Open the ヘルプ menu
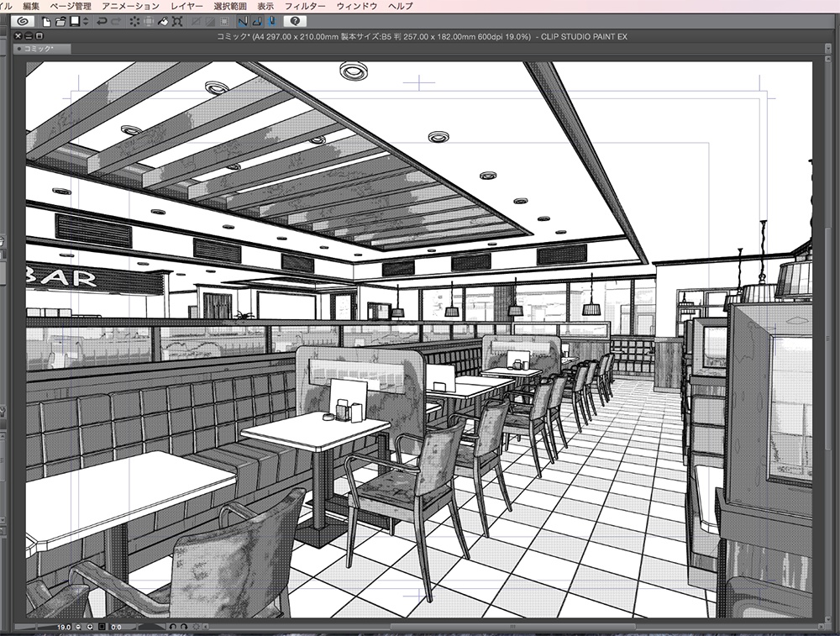 pos(401,7)
